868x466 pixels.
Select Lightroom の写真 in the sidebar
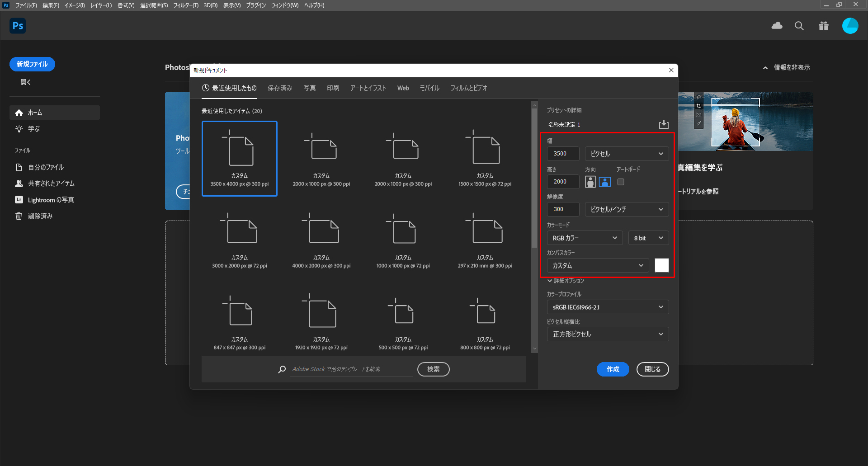51,200
